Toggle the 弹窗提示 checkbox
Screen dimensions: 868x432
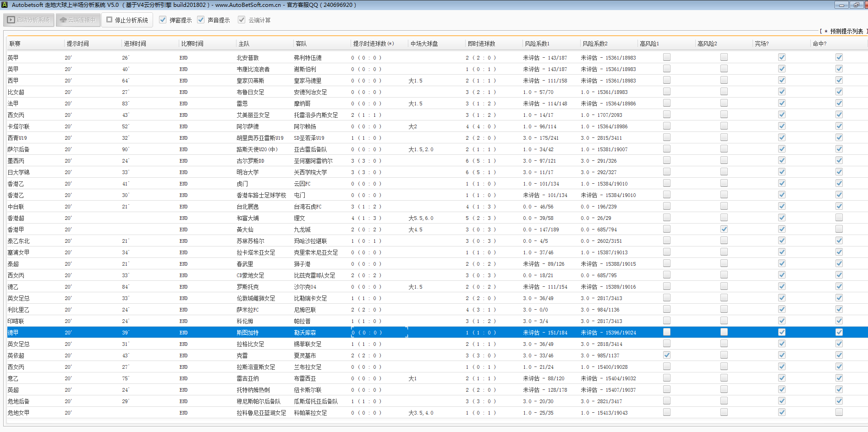point(163,20)
